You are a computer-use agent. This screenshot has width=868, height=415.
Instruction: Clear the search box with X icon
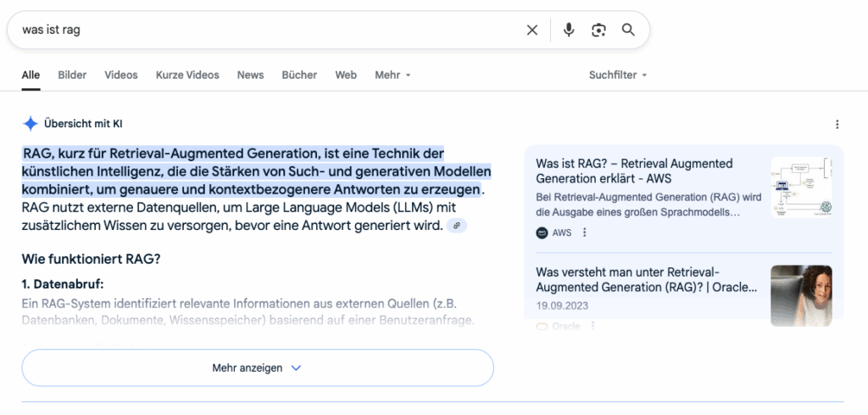pos(532,30)
